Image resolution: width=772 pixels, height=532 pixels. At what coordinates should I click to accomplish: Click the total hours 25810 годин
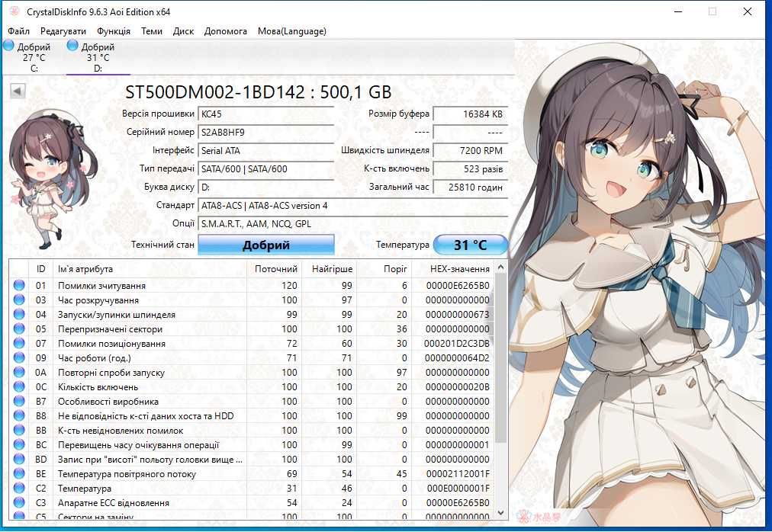tap(470, 187)
